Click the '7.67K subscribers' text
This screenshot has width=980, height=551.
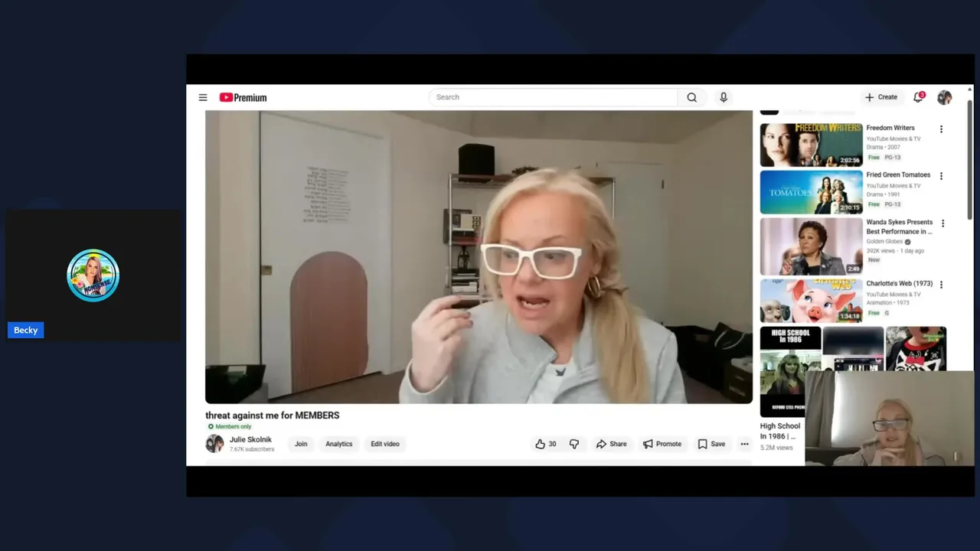252,449
